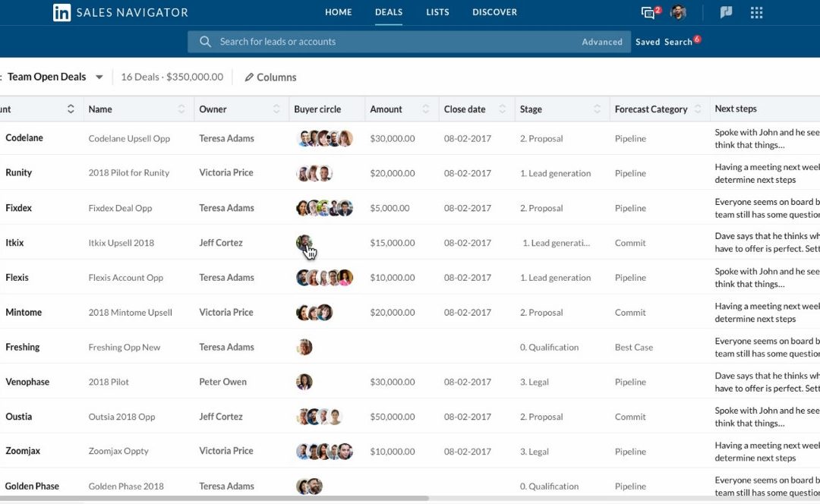Viewport: 820px width, 504px height.
Task: Select the DEALS tab
Action: [389, 12]
